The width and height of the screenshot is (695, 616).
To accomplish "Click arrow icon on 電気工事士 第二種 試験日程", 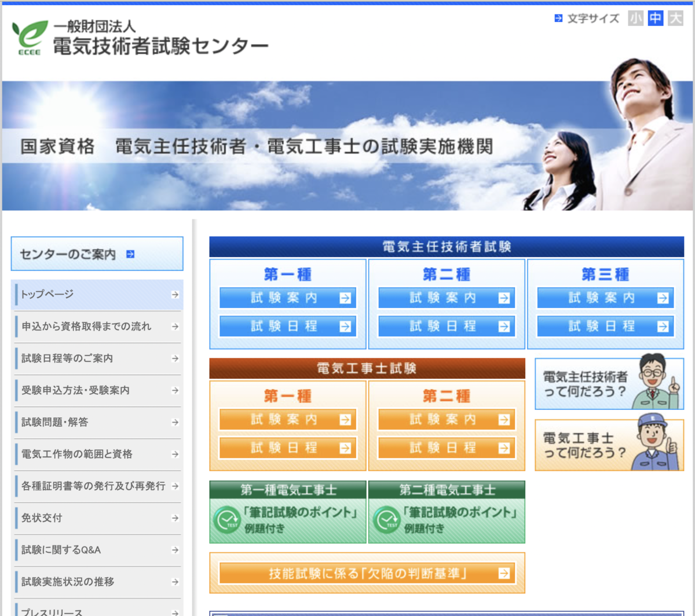I will pyautogui.click(x=504, y=448).
